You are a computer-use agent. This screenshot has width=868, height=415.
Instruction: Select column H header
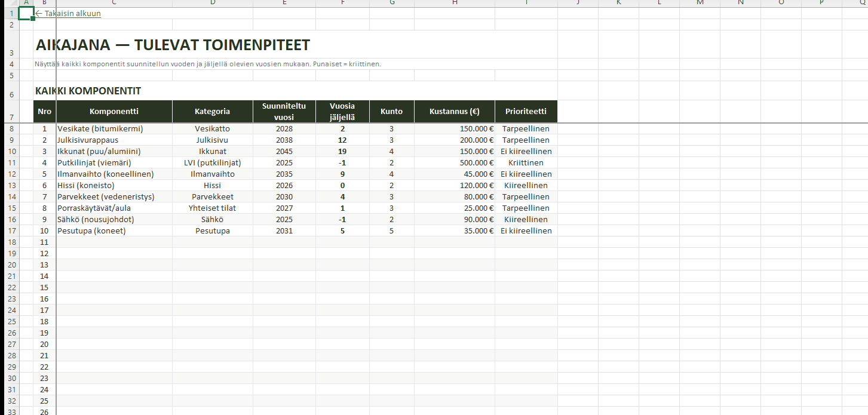tap(455, 3)
